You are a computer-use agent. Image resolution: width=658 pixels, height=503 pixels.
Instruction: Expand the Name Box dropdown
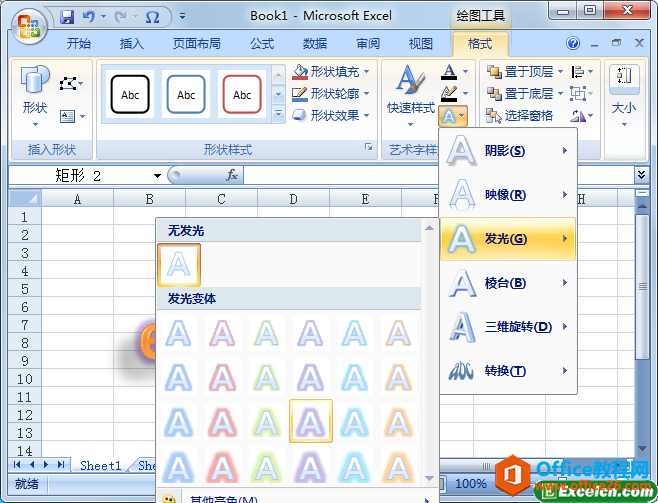tap(157, 176)
